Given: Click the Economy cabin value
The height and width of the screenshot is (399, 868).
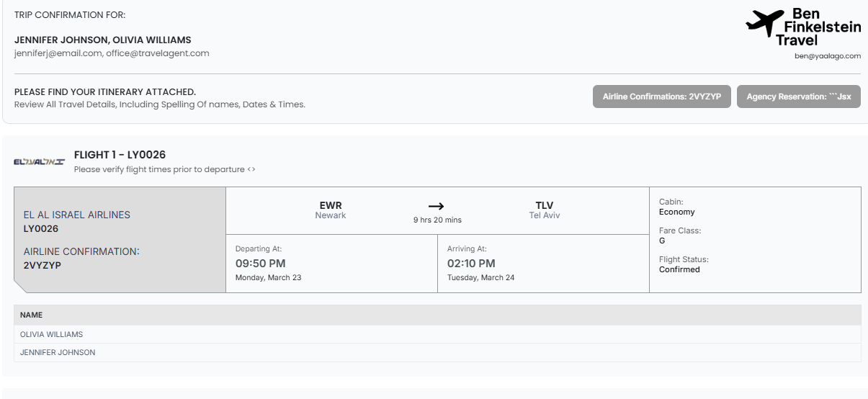Looking at the screenshot, I should 677,212.
